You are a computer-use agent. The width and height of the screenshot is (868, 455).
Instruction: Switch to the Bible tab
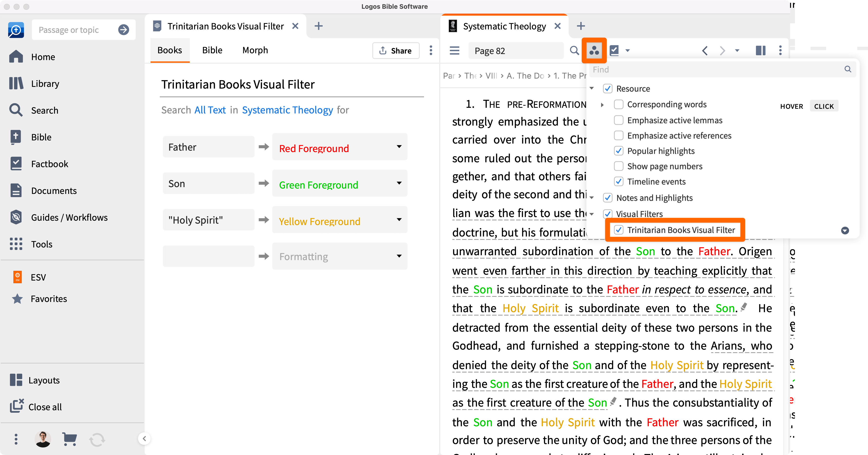[x=212, y=50]
